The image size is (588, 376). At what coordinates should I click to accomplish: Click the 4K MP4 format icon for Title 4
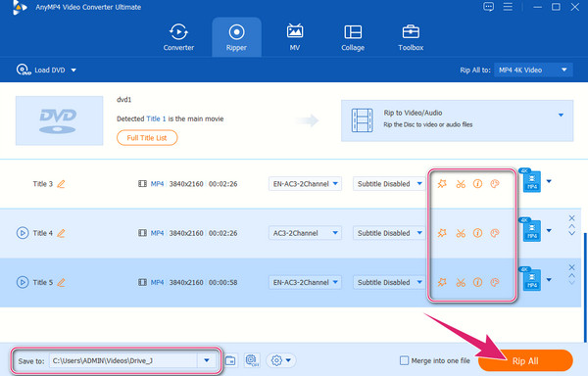(530, 230)
